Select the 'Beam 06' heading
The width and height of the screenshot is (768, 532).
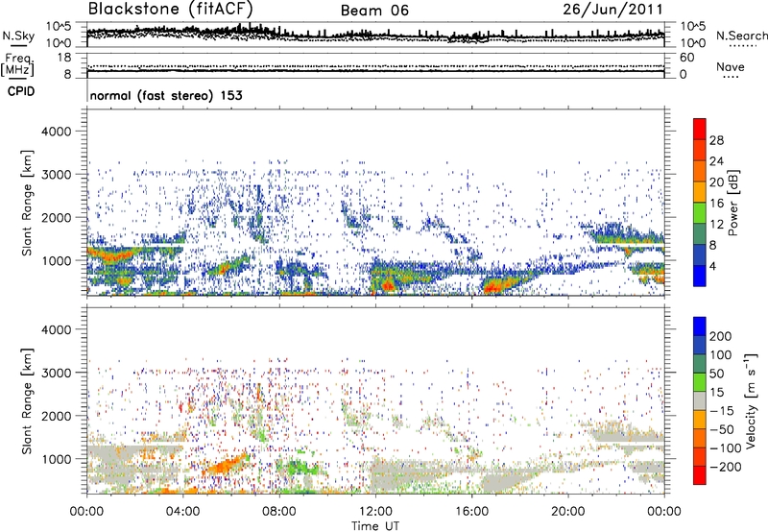pyautogui.click(x=374, y=11)
